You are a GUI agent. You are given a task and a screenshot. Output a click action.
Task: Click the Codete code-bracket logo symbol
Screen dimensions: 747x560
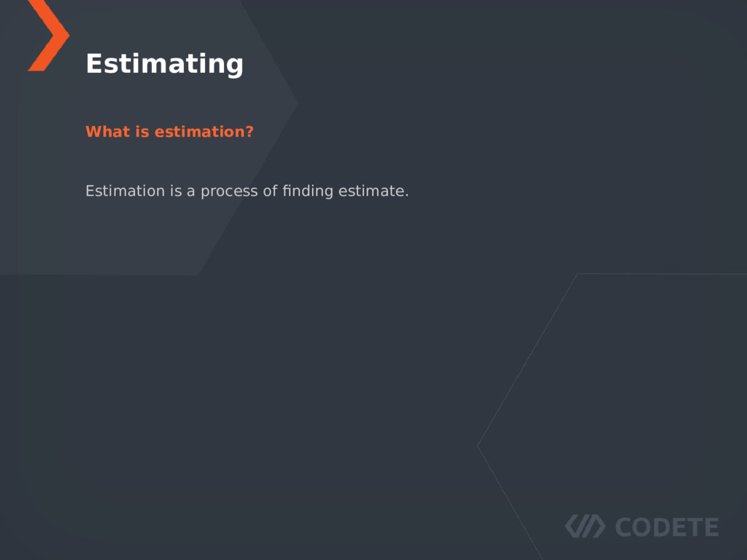click(585, 526)
